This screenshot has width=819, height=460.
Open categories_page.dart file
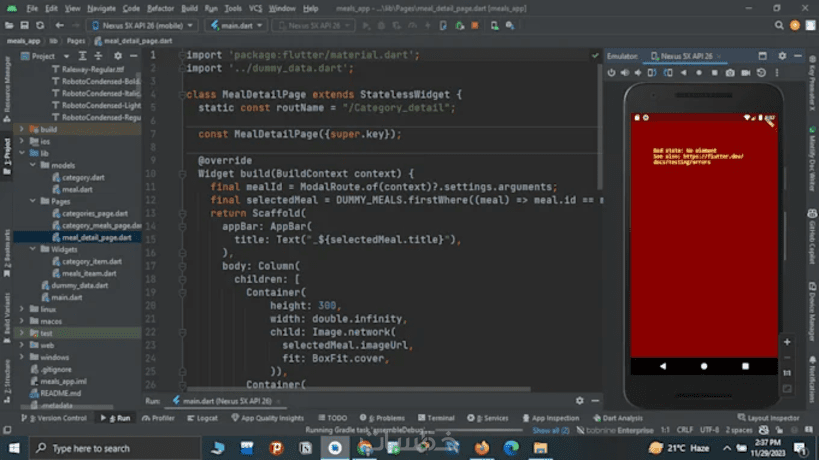tap(90, 213)
